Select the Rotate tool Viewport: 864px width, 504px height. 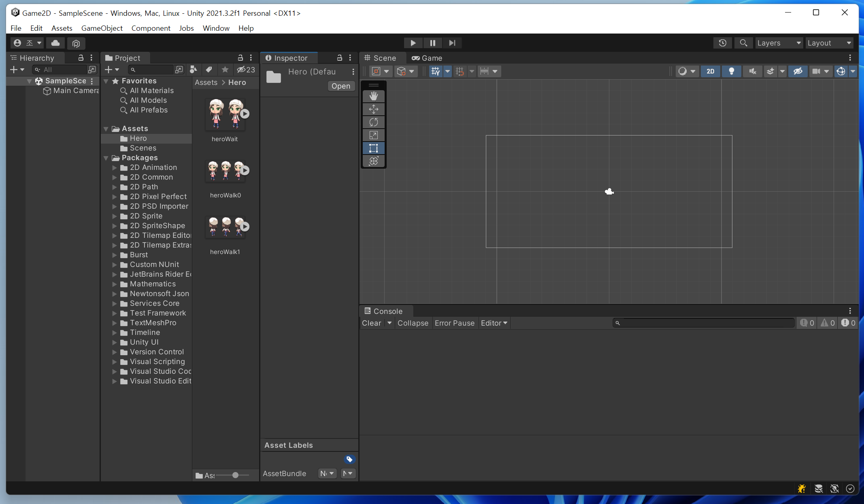(373, 122)
